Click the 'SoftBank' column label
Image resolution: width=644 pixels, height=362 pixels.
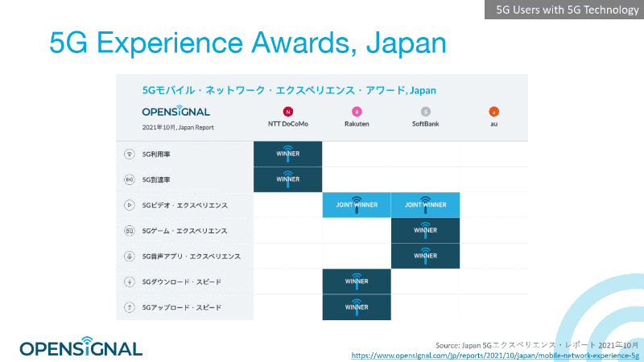point(426,124)
